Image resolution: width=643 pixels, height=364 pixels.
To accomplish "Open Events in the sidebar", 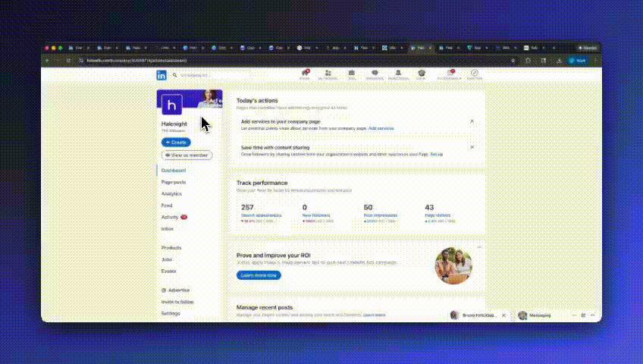I will click(x=168, y=271).
